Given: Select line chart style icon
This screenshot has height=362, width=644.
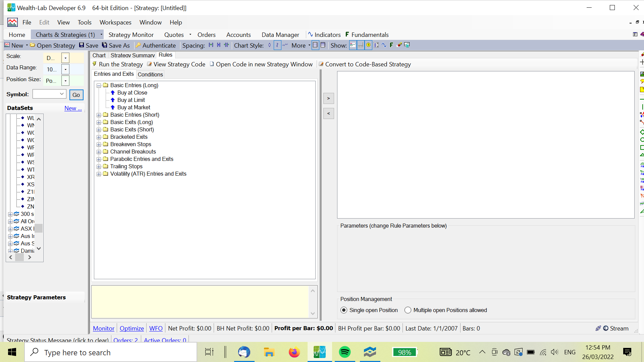Looking at the screenshot, I should (x=285, y=45).
